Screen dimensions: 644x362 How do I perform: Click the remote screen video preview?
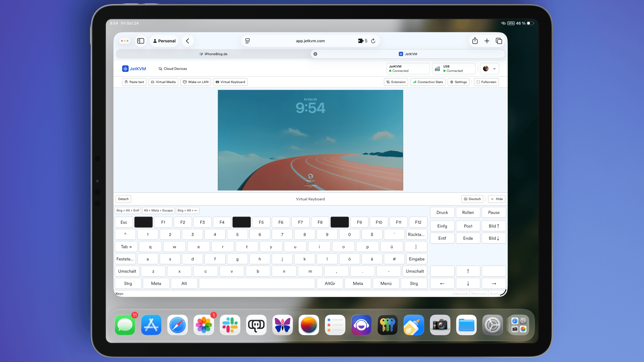coord(310,140)
